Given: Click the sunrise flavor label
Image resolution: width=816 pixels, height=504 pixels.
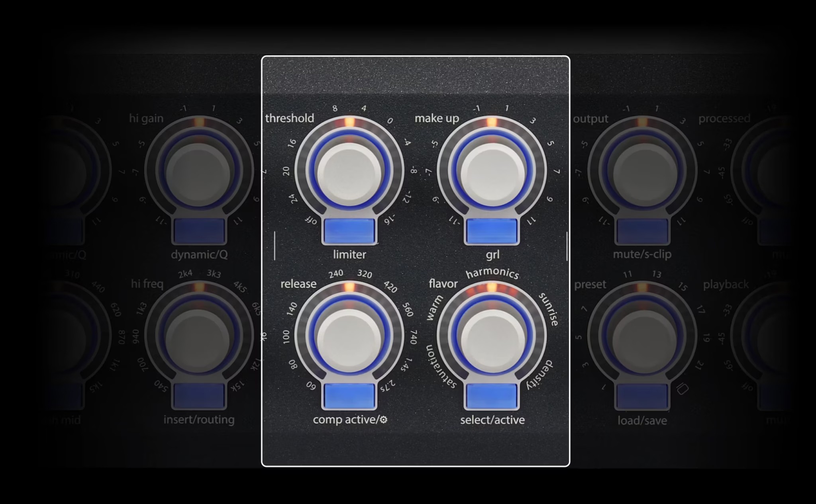Looking at the screenshot, I should click(549, 309).
